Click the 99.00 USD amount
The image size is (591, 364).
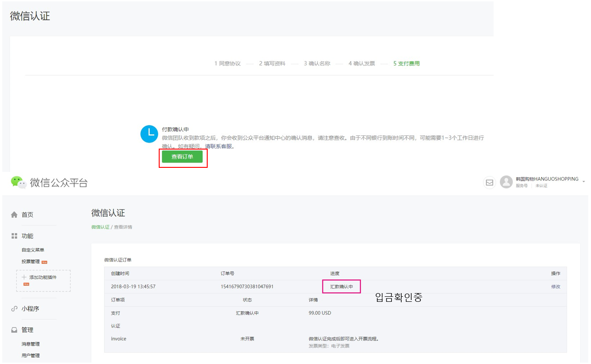tap(320, 313)
